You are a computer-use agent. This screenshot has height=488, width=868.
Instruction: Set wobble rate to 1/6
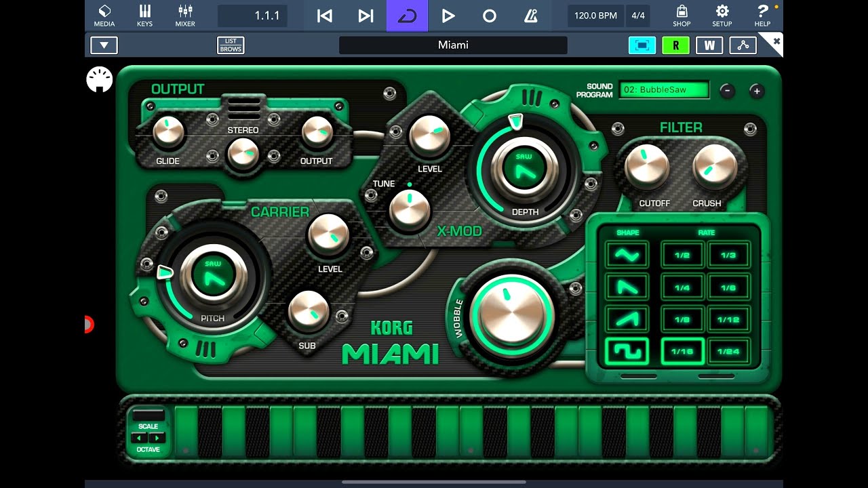tap(728, 287)
